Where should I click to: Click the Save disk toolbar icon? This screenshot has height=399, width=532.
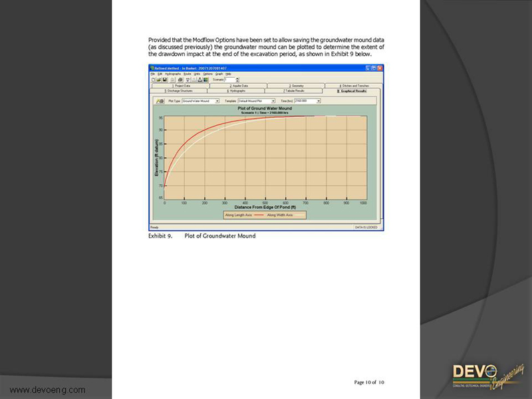pos(164,79)
